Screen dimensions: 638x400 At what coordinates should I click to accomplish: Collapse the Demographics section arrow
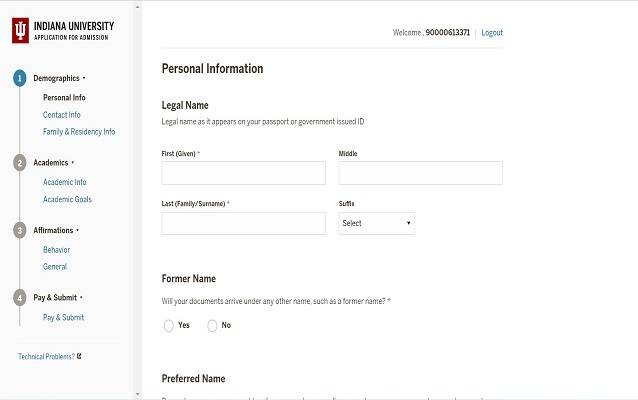tap(84, 78)
